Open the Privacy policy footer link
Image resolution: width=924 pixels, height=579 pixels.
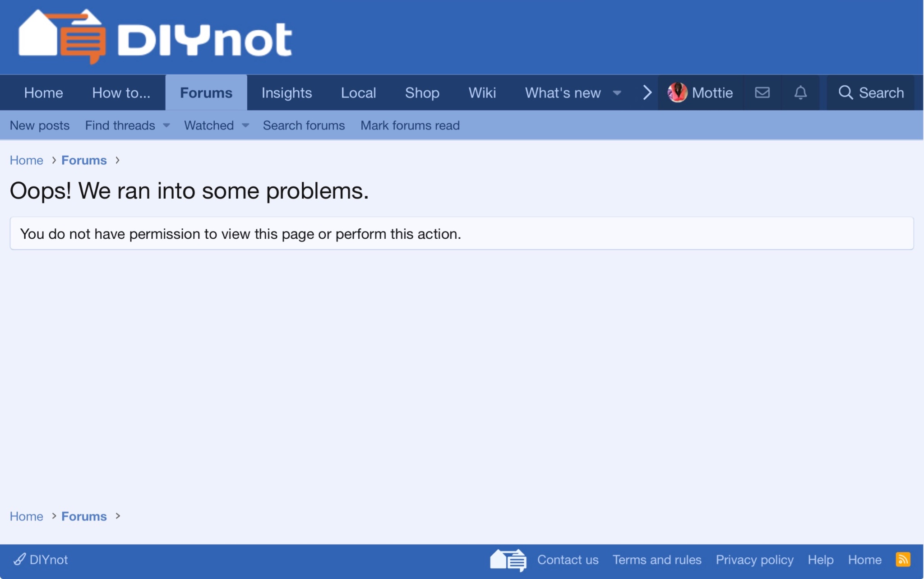tap(754, 560)
